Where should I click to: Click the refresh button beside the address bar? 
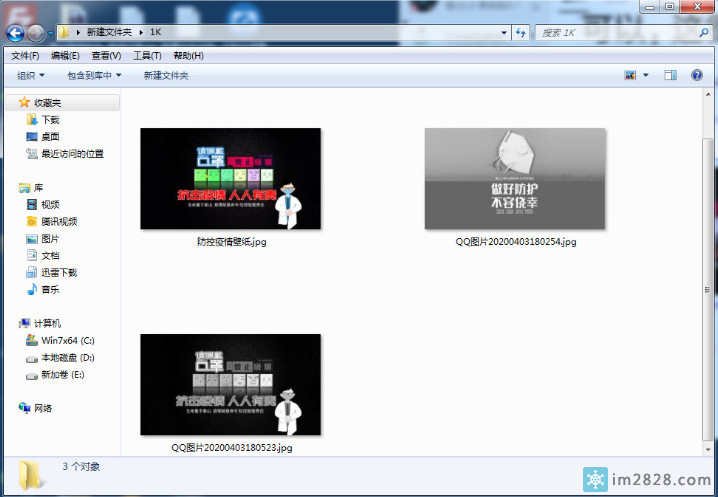point(521,33)
